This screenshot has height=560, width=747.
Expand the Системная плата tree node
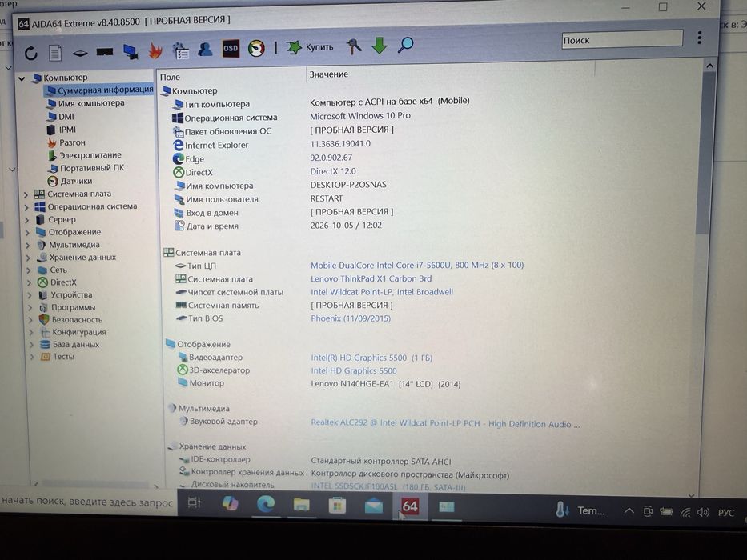tap(26, 194)
